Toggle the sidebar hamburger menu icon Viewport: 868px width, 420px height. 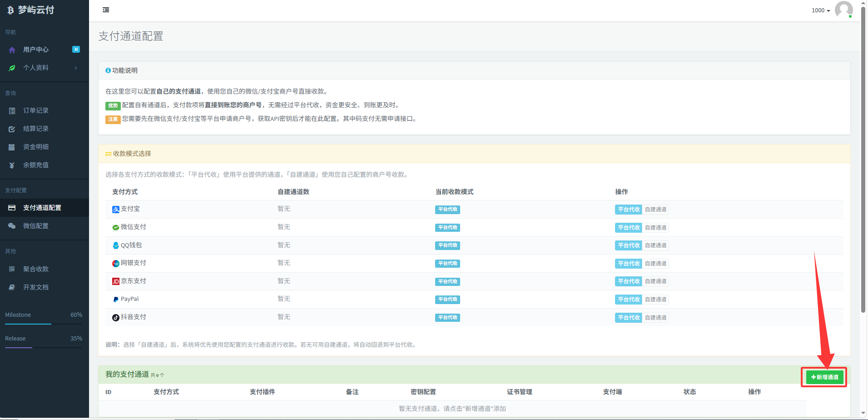click(106, 10)
